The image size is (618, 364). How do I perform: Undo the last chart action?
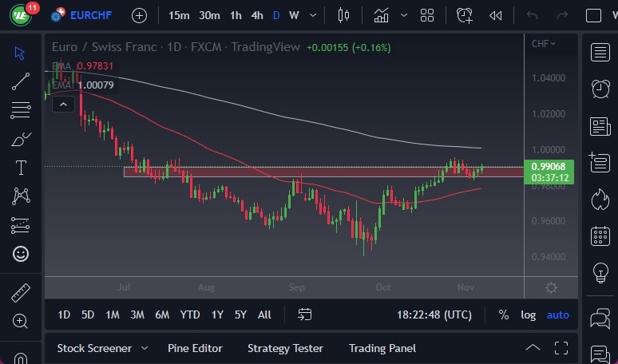(x=532, y=15)
